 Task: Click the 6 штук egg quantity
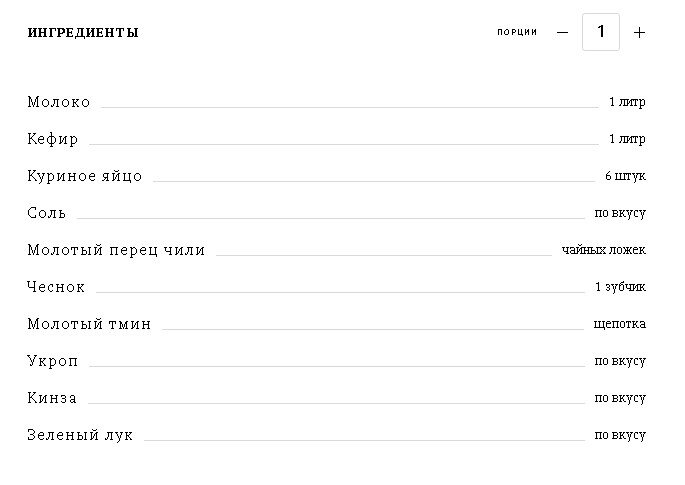[625, 176]
